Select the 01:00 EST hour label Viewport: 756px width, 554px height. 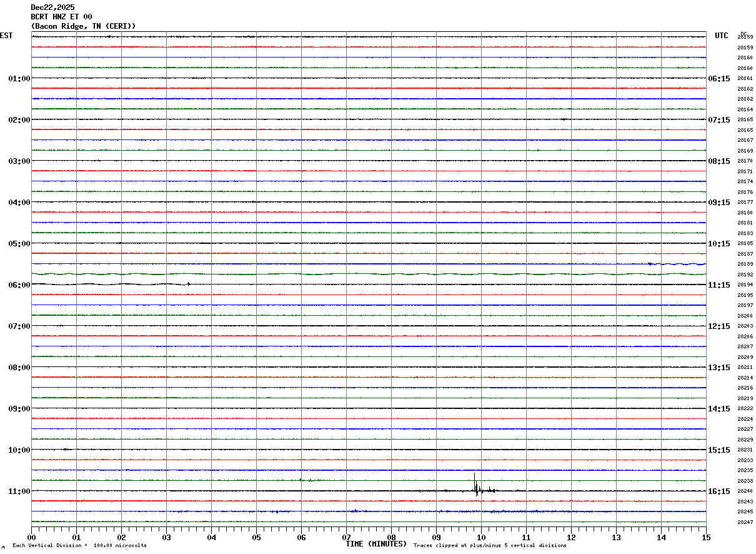[x=19, y=79]
